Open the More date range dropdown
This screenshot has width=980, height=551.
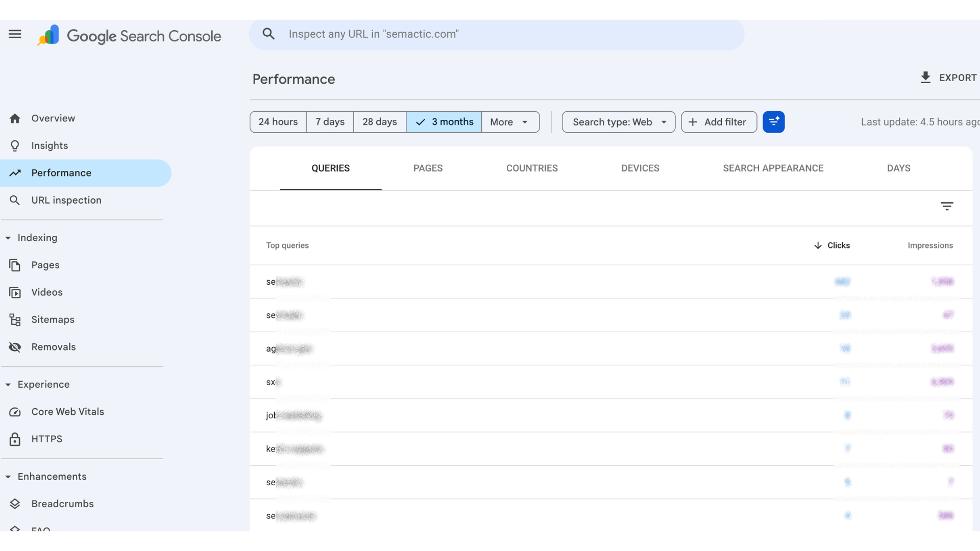(510, 122)
